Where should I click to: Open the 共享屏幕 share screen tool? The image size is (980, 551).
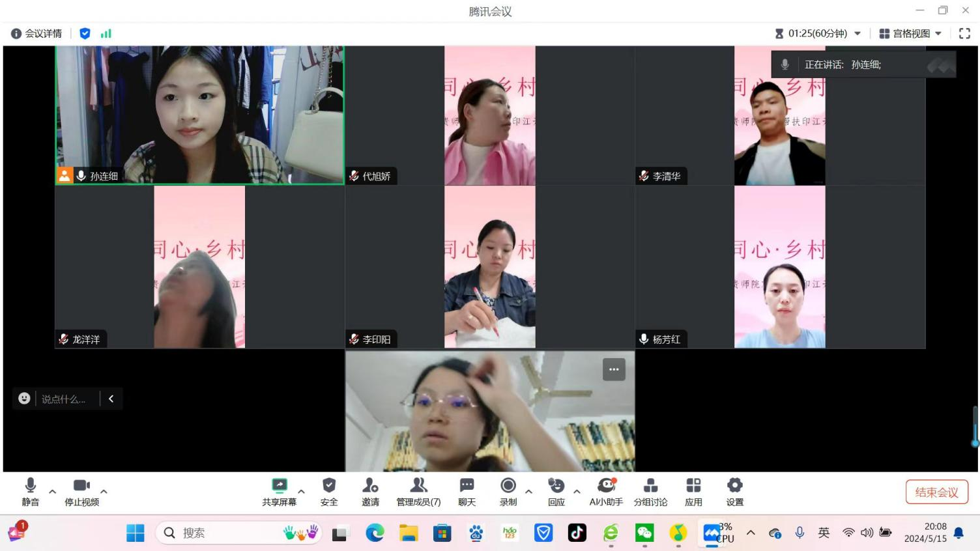point(279,492)
